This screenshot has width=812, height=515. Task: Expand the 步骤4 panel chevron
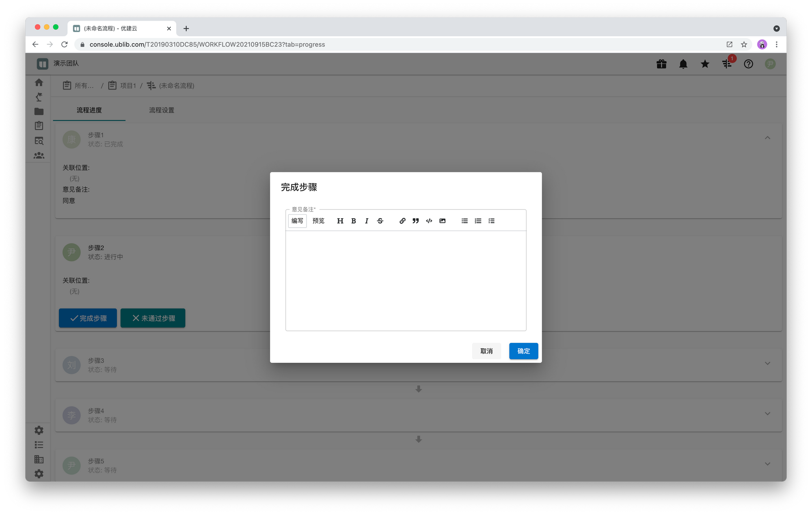[x=767, y=414]
